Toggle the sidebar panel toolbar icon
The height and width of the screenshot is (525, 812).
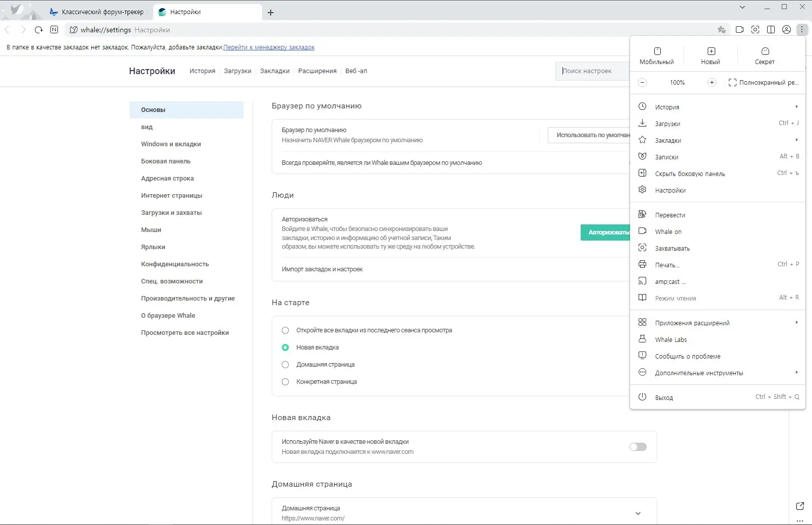pos(771,30)
